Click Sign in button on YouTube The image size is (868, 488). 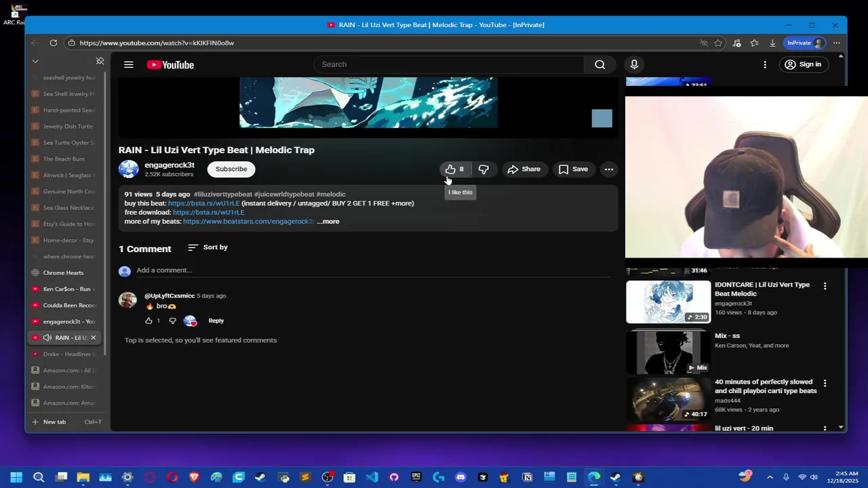click(803, 64)
